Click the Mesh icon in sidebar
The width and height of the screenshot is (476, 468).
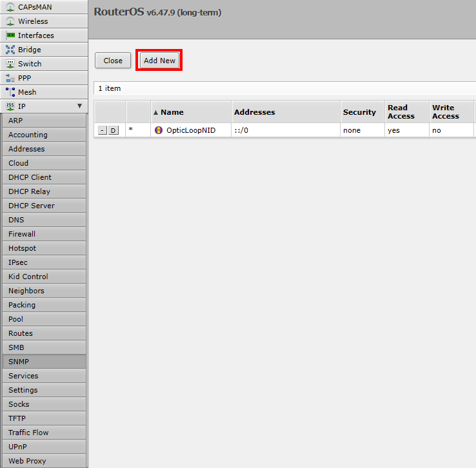pos(10,92)
